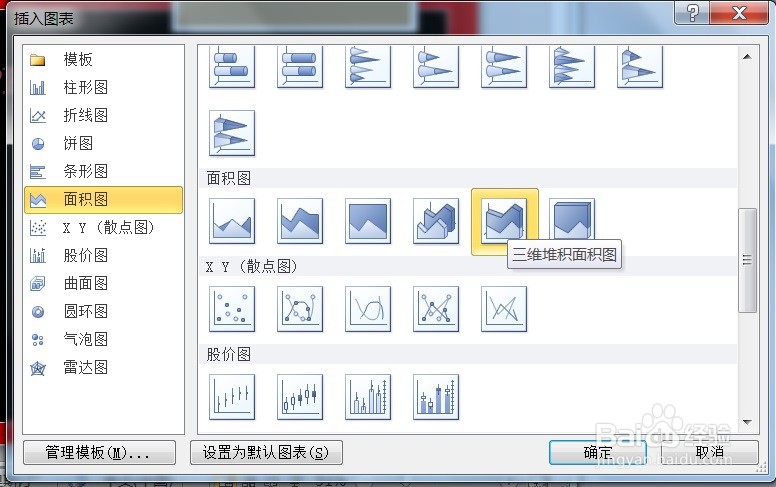This screenshot has height=487, width=776.
Task: Pick scatter with straight lines and markers
Action: point(436,309)
